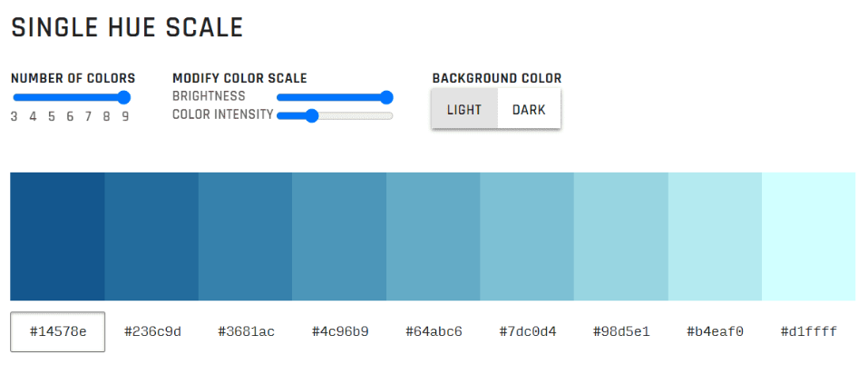Select the LIGHT background color option
868x365 pixels.
click(464, 110)
